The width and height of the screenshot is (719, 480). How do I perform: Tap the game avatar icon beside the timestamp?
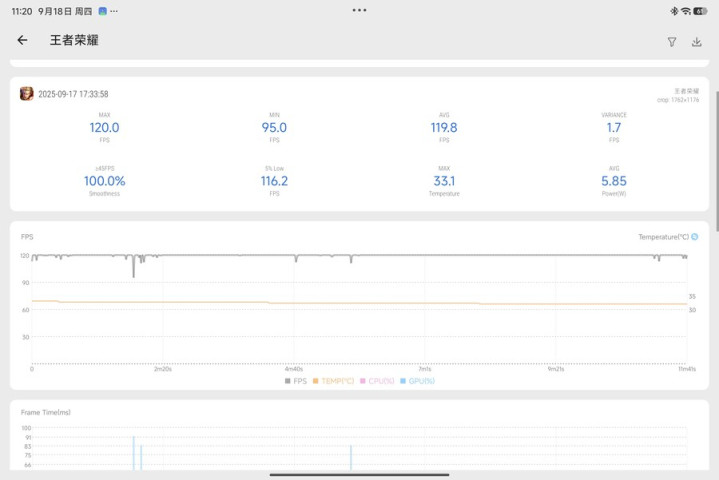[27, 94]
